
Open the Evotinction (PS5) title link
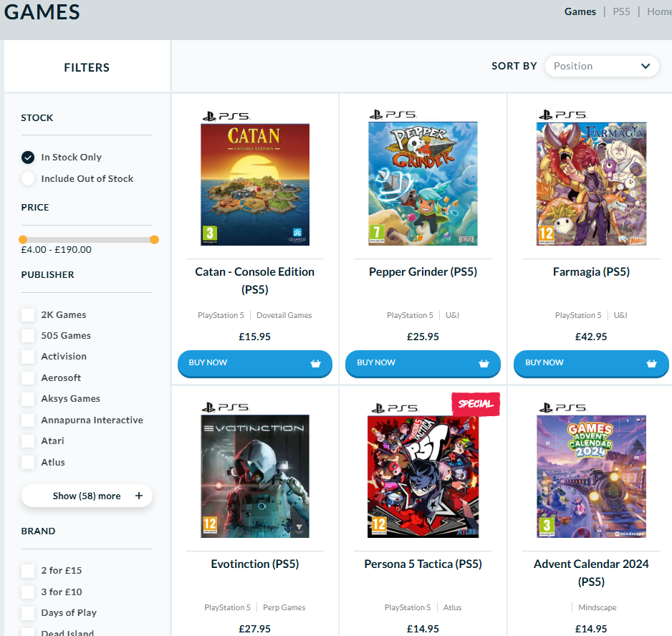[255, 564]
